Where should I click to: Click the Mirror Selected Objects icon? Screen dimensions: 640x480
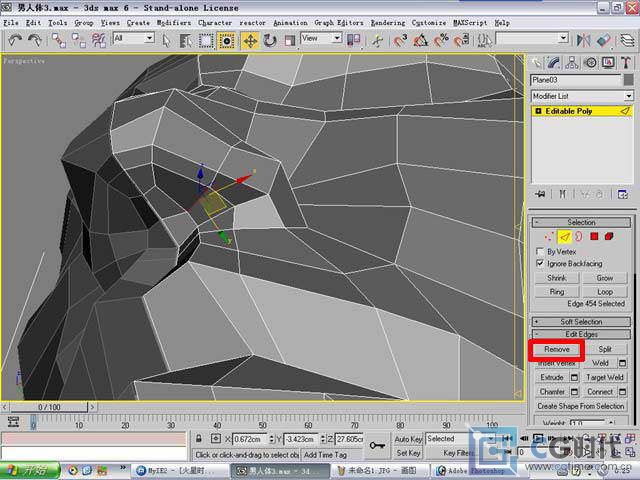584,40
